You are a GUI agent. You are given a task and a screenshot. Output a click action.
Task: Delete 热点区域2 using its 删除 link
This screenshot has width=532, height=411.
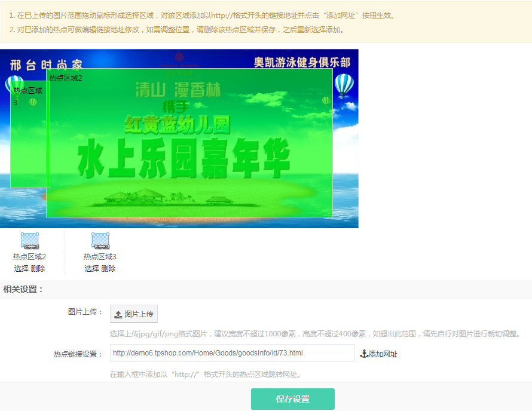coord(38,269)
